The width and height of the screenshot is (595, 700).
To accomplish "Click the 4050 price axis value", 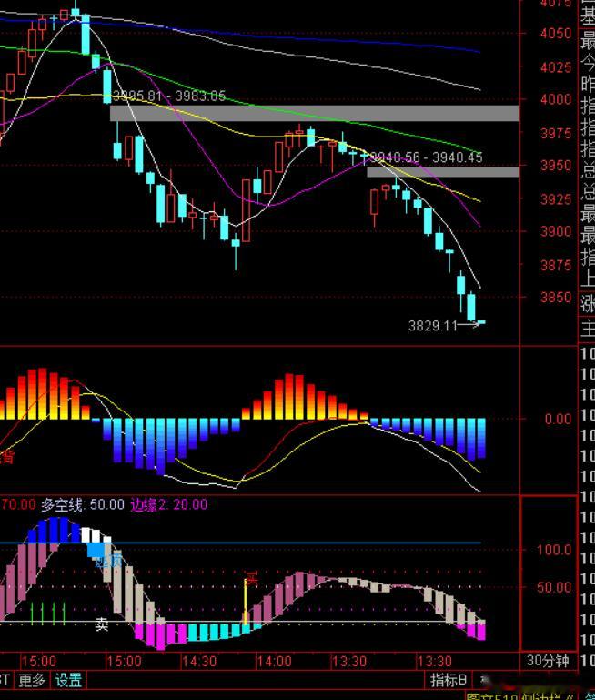I will click(x=556, y=34).
